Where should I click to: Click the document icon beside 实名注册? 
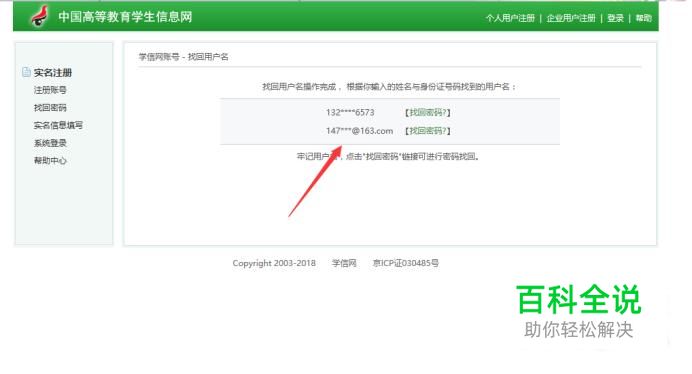(x=26, y=72)
